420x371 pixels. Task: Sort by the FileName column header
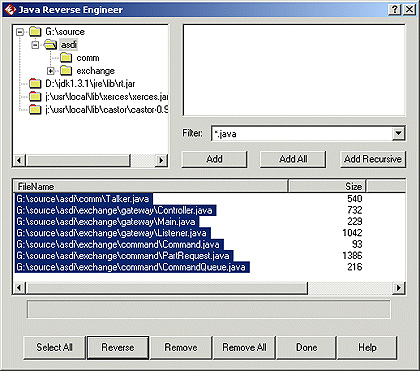click(151, 186)
